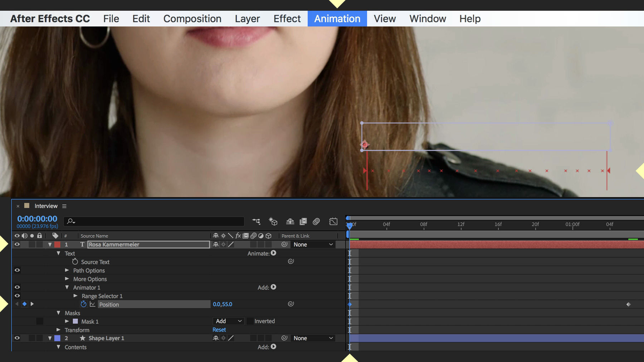Click the stopwatch next to Position
Screen dimensions: 644x362
(x=84, y=304)
